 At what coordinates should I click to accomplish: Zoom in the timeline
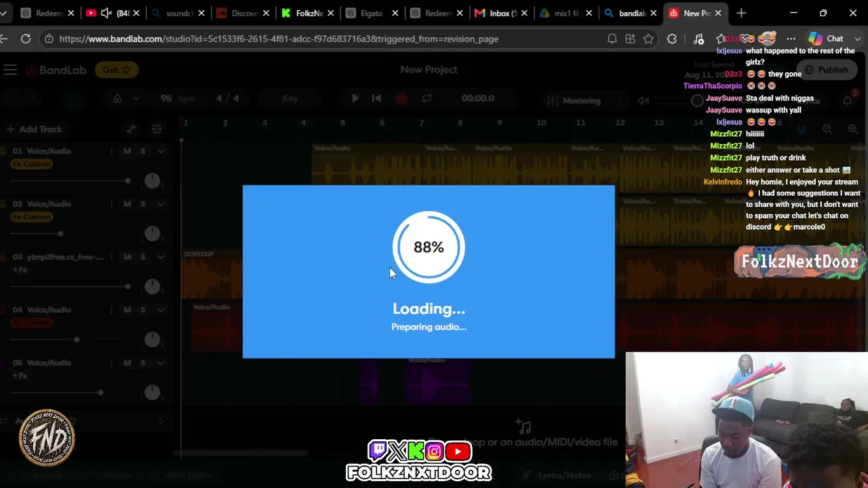click(853, 129)
